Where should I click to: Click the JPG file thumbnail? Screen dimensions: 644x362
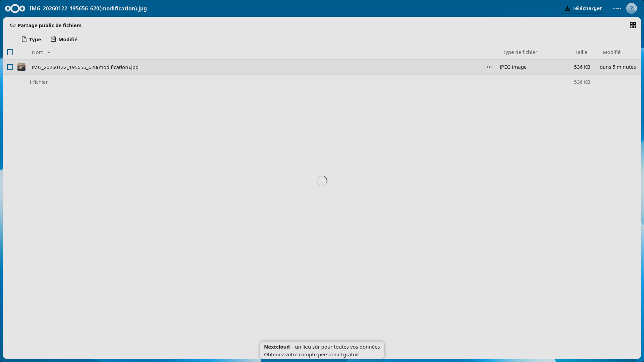[x=21, y=67]
